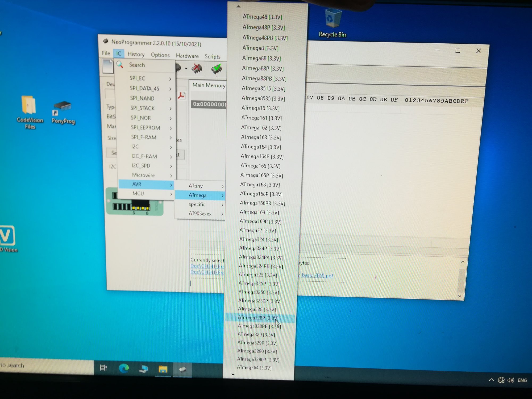This screenshot has width=532, height=399.
Task: Click the ENG language indicator
Action: click(522, 380)
